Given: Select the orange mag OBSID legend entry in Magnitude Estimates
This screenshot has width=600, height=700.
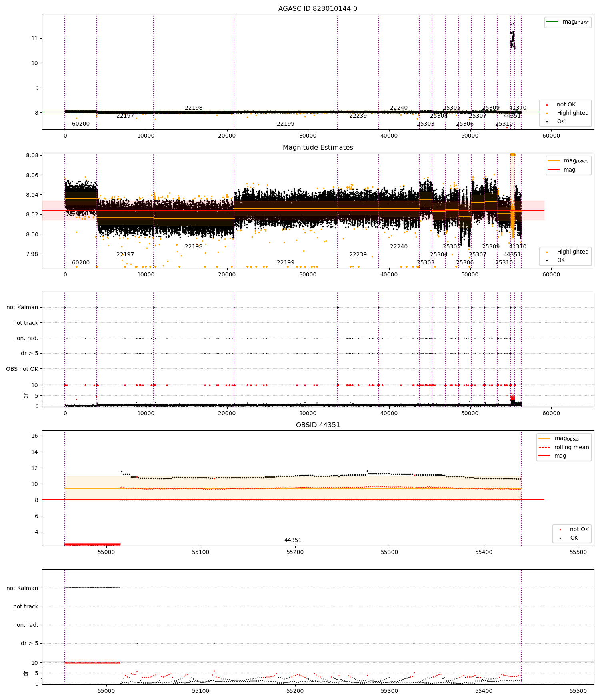Looking at the screenshot, I should [568, 161].
